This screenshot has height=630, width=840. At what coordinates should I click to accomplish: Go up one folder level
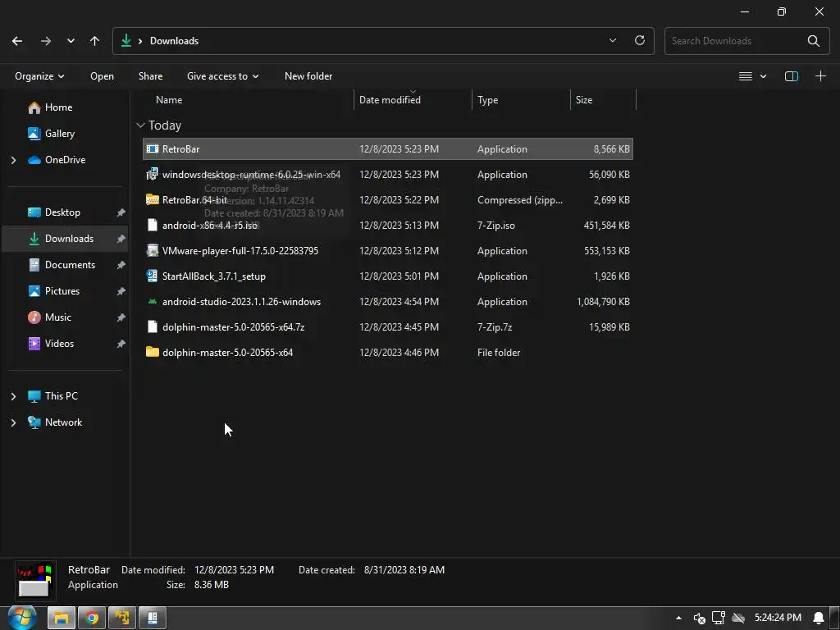(x=95, y=41)
